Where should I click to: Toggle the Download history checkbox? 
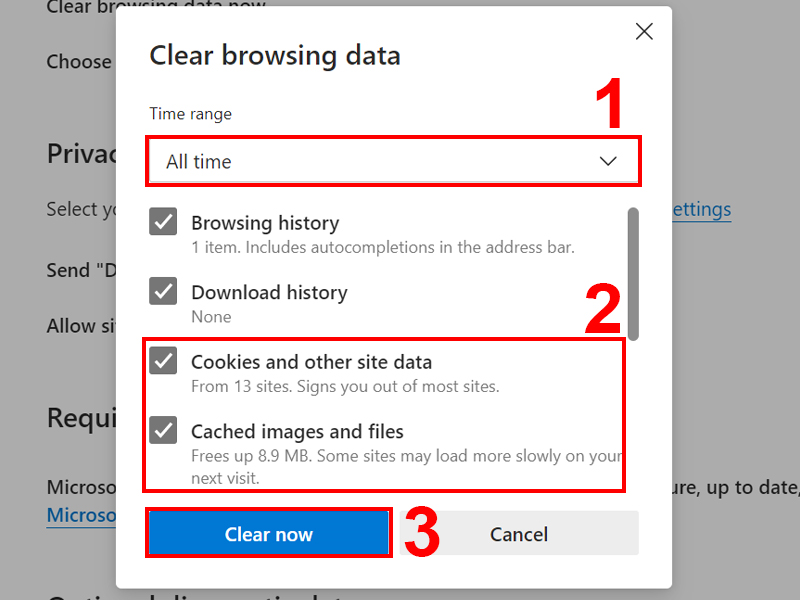pyautogui.click(x=163, y=292)
